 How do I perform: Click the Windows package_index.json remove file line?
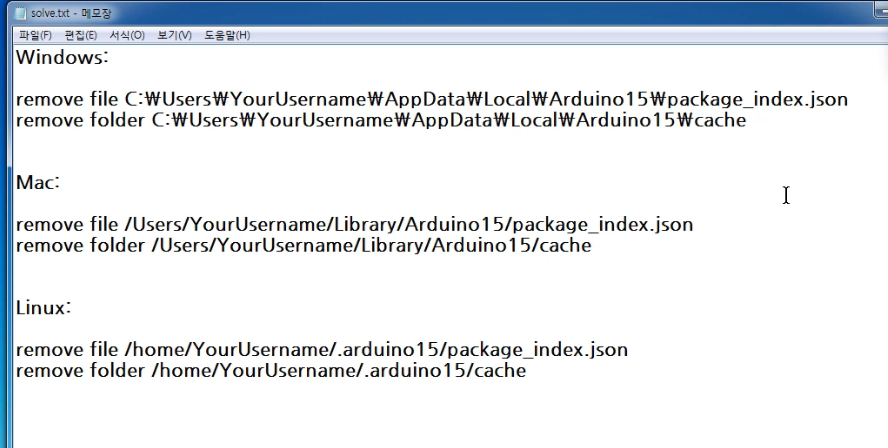(432, 100)
